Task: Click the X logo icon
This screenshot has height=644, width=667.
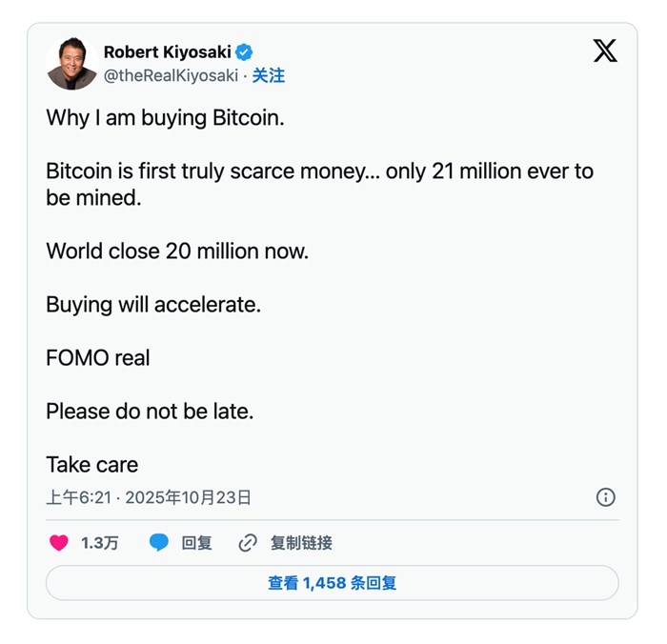Action: 605,51
